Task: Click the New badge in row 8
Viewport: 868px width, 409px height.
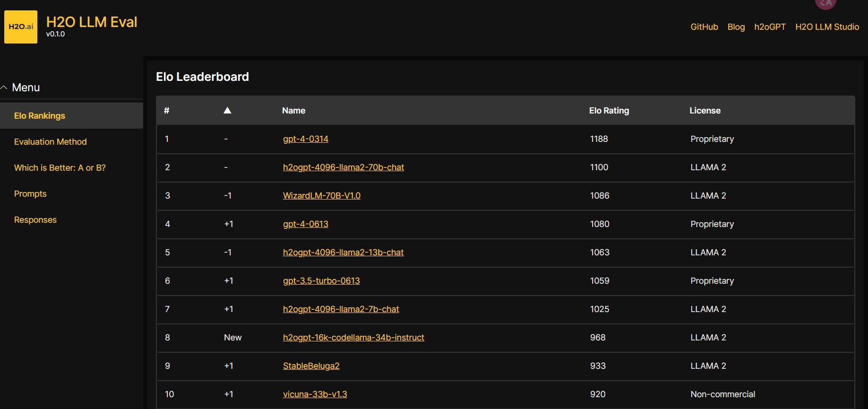Action: pyautogui.click(x=232, y=338)
